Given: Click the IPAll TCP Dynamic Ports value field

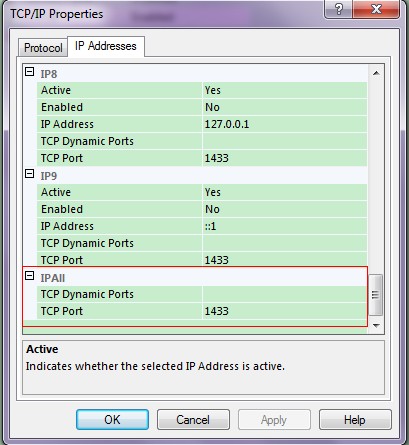Looking at the screenshot, I should (x=285, y=294).
